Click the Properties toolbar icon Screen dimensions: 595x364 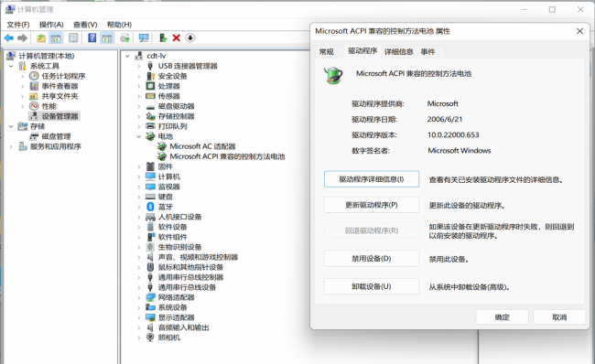[73, 37]
